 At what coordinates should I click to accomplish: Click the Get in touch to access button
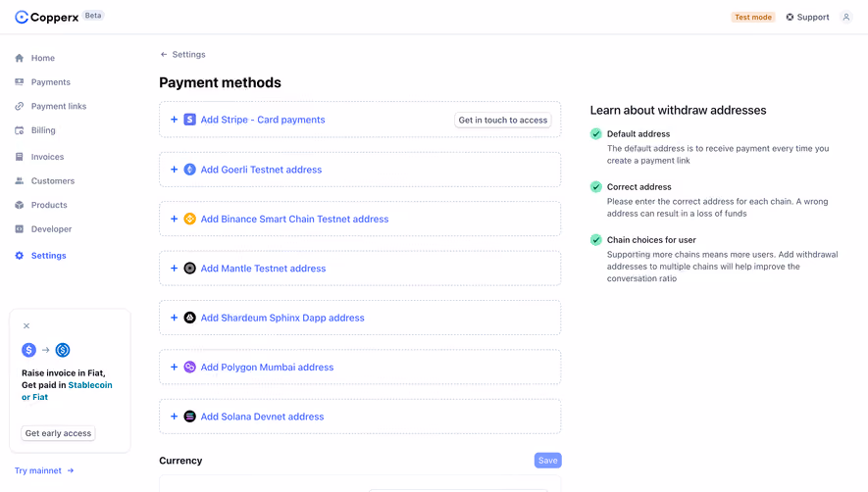[502, 121]
